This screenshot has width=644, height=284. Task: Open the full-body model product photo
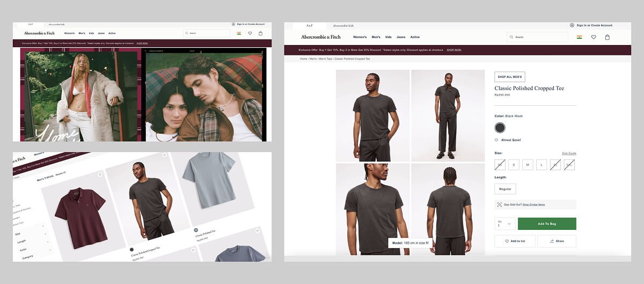pyautogui.click(x=448, y=115)
